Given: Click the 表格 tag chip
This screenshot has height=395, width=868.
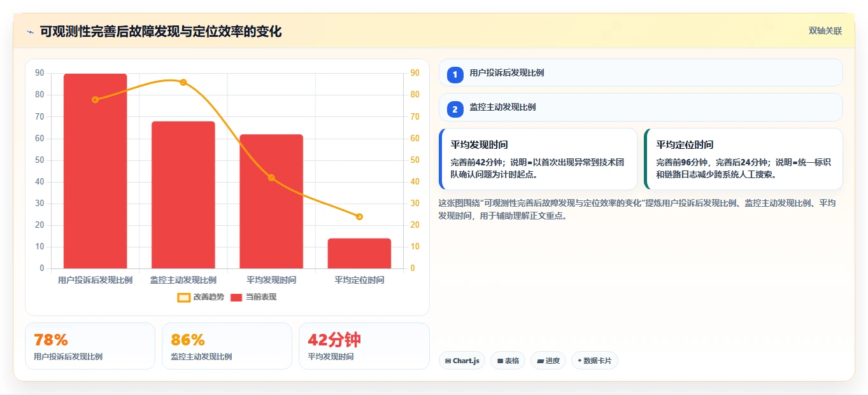Looking at the screenshot, I should [508, 361].
